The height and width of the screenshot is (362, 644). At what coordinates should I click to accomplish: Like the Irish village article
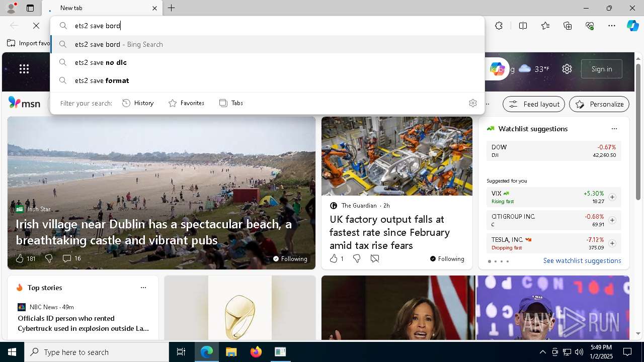pos(20,258)
